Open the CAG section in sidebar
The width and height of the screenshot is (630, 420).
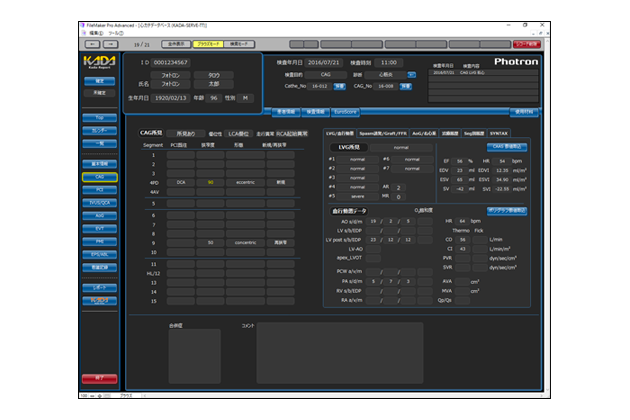pos(99,176)
